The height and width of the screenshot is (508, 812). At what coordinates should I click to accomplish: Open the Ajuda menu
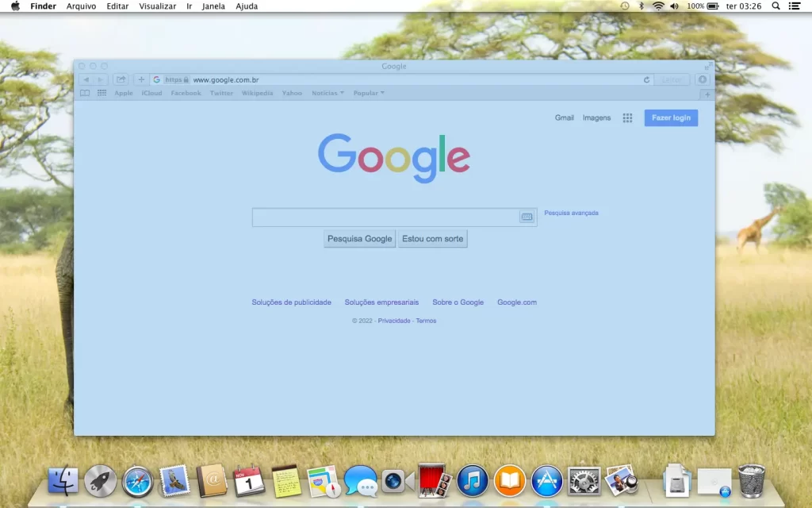(247, 6)
